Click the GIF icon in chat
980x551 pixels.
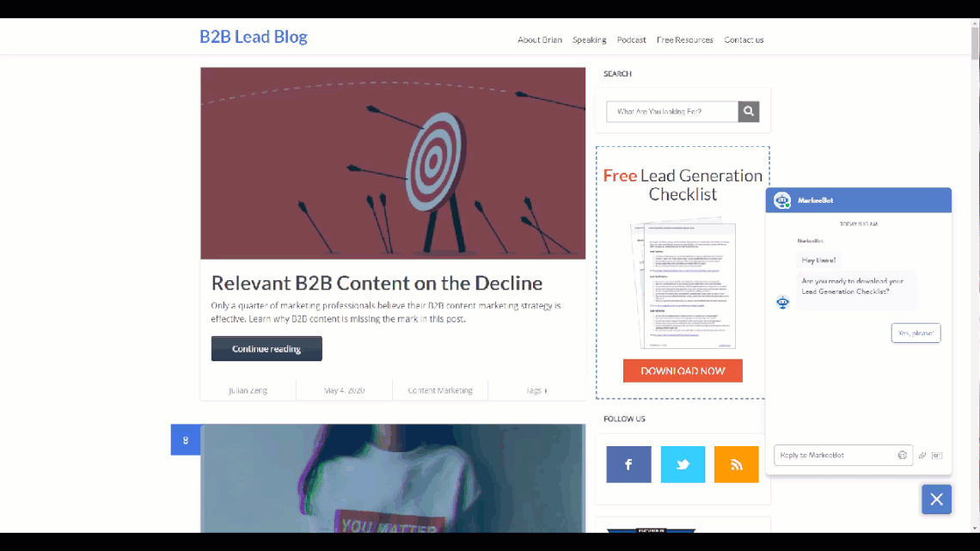click(937, 456)
